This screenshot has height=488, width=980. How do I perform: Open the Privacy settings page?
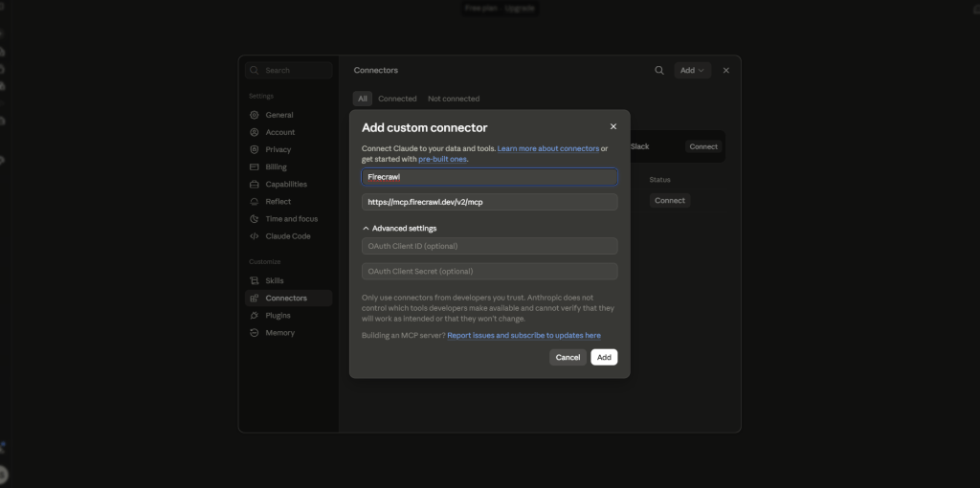coord(288,149)
